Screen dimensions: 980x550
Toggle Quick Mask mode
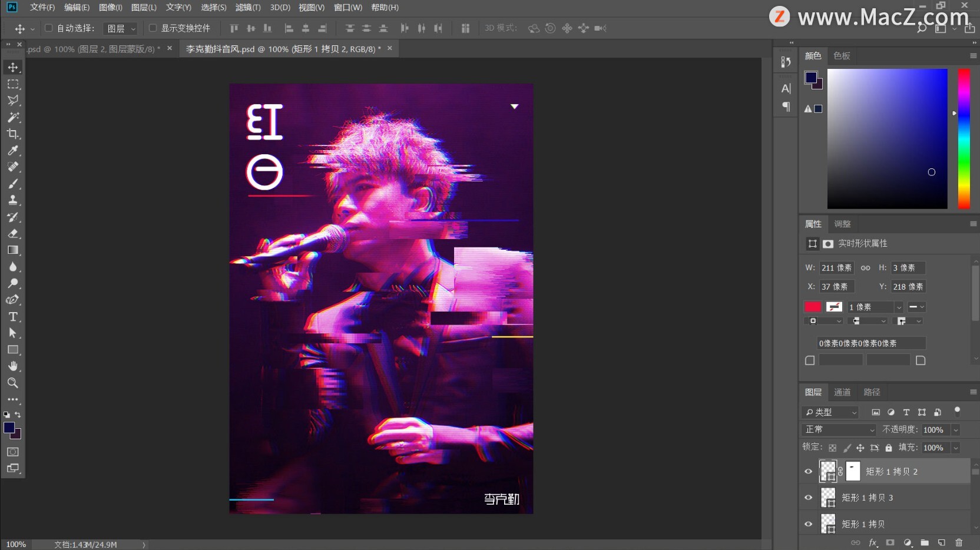[x=13, y=452]
